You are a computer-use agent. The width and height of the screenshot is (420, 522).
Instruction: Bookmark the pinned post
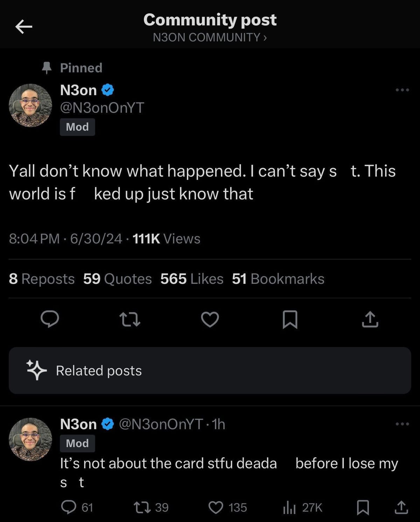[290, 319]
